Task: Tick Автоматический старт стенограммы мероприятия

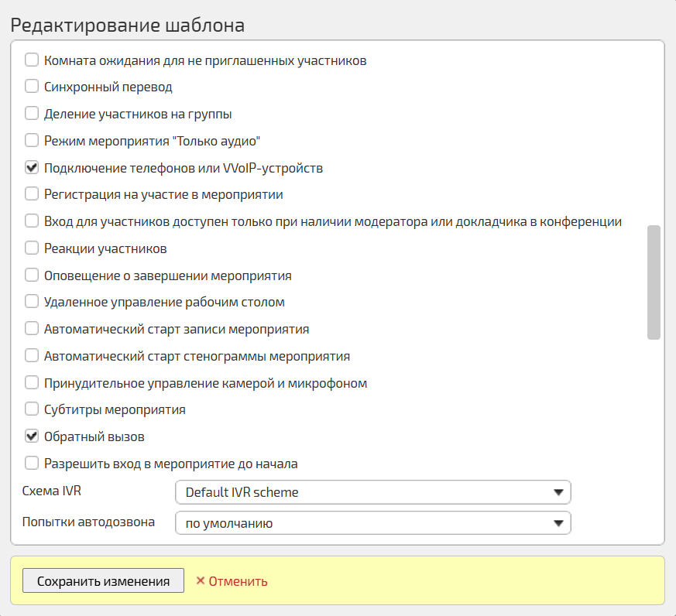Action: (x=32, y=356)
